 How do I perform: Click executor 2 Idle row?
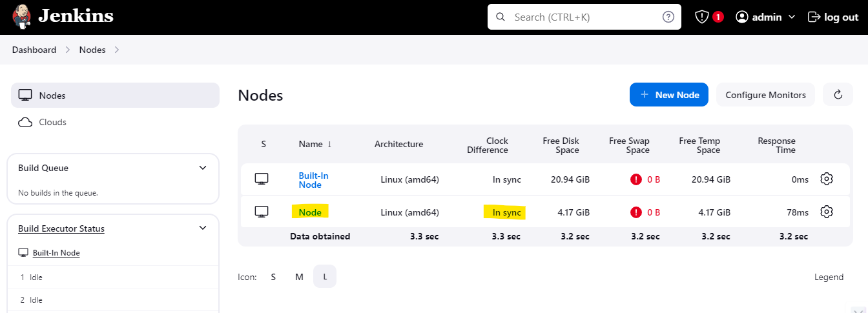coord(113,300)
